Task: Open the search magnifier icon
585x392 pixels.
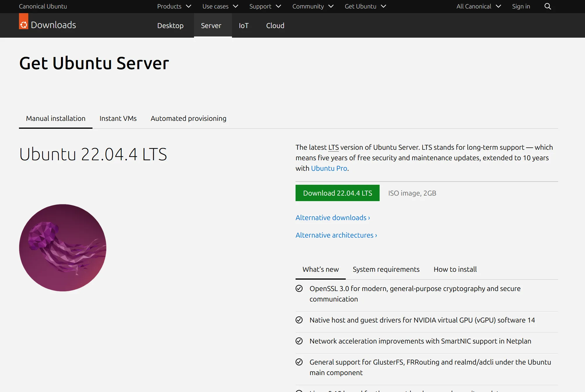Action: (548, 6)
